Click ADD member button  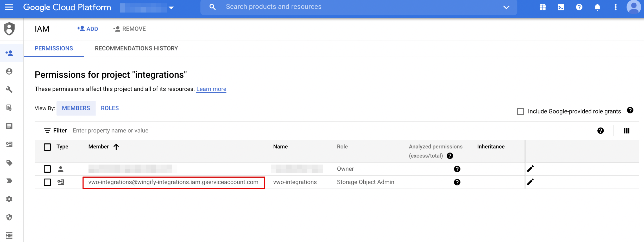pos(88,29)
